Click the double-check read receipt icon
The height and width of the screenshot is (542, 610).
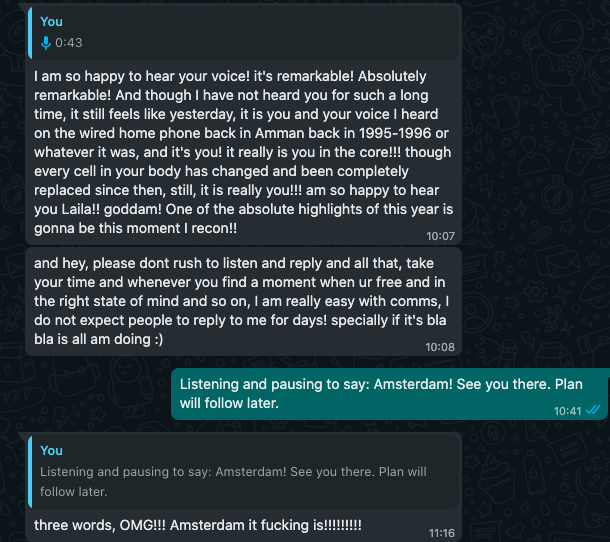(x=593, y=411)
